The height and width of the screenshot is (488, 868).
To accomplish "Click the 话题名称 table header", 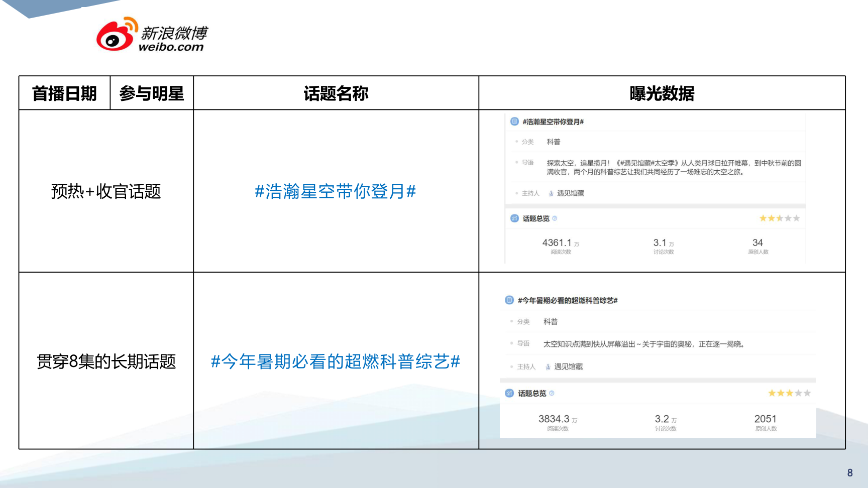I will [336, 93].
